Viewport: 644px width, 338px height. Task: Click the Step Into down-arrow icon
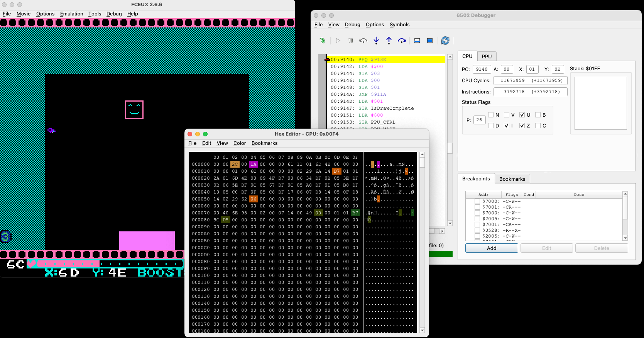[376, 41]
